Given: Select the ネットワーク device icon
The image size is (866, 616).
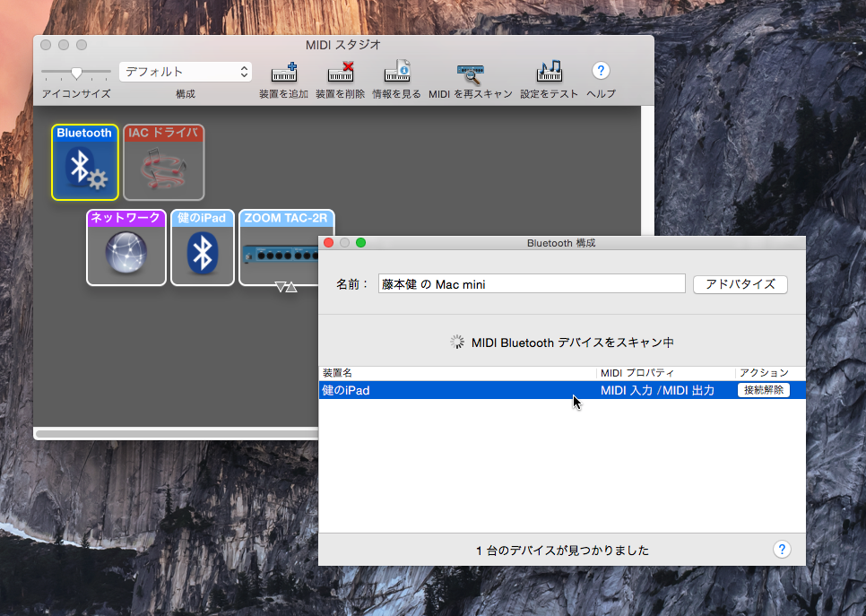Looking at the screenshot, I should click(126, 247).
